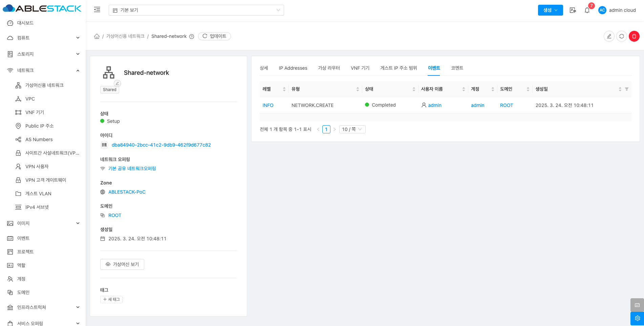Image resolution: width=644 pixels, height=326 pixels.
Task: Open the 10 / 쪽 page size dropdown
Action: tap(352, 129)
